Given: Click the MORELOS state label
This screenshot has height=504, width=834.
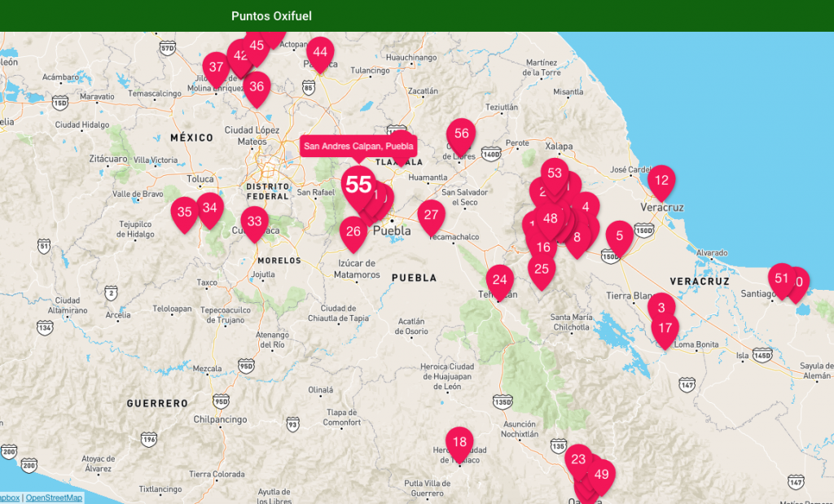Looking at the screenshot, I should pos(279,261).
